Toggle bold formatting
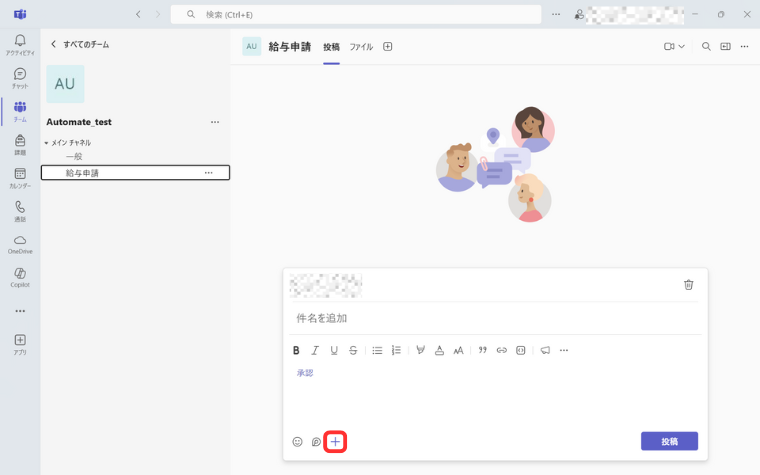Image resolution: width=760 pixels, height=475 pixels. [x=296, y=351]
